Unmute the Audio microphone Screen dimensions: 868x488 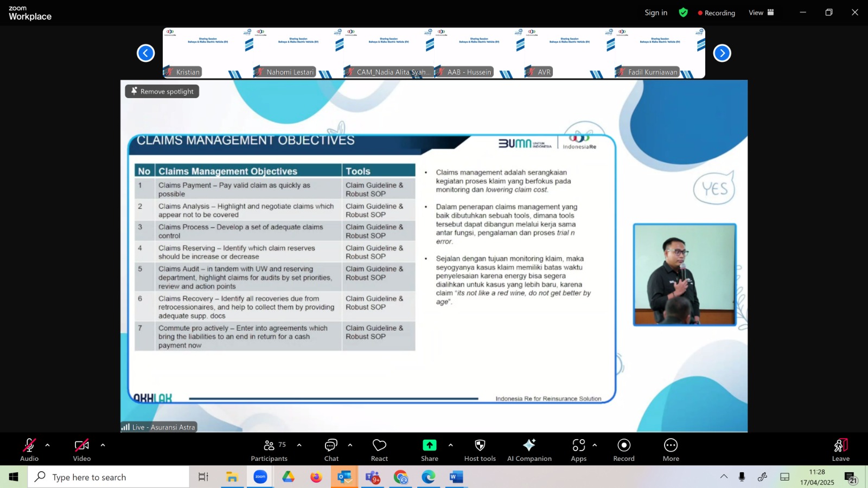tap(29, 450)
